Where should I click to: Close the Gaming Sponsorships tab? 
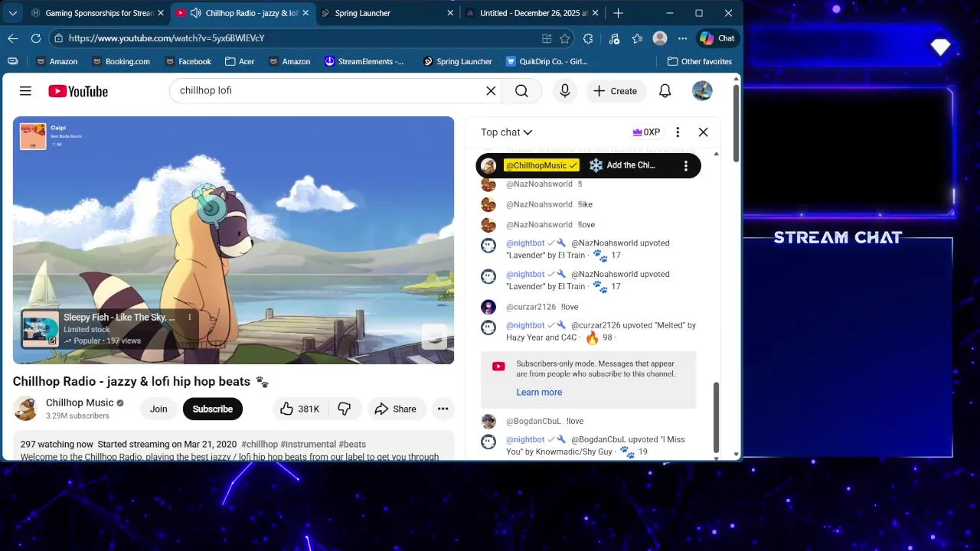point(161,13)
